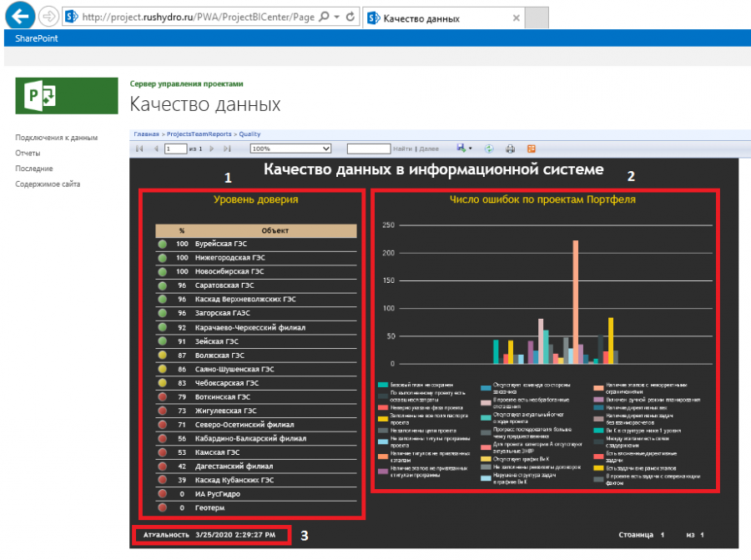Open Подключения к данным link
Viewport: 751px width, 560px height.
coord(57,138)
